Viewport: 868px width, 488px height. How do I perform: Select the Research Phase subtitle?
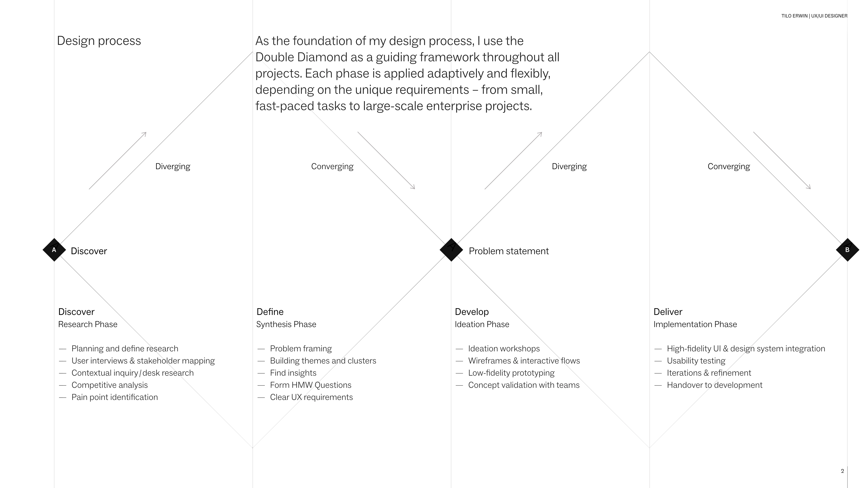click(88, 324)
